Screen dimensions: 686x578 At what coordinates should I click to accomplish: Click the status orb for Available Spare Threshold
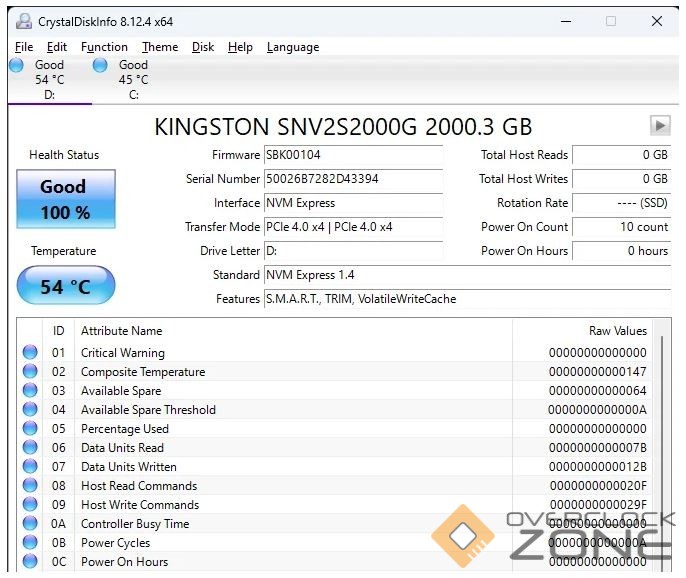(x=30, y=410)
